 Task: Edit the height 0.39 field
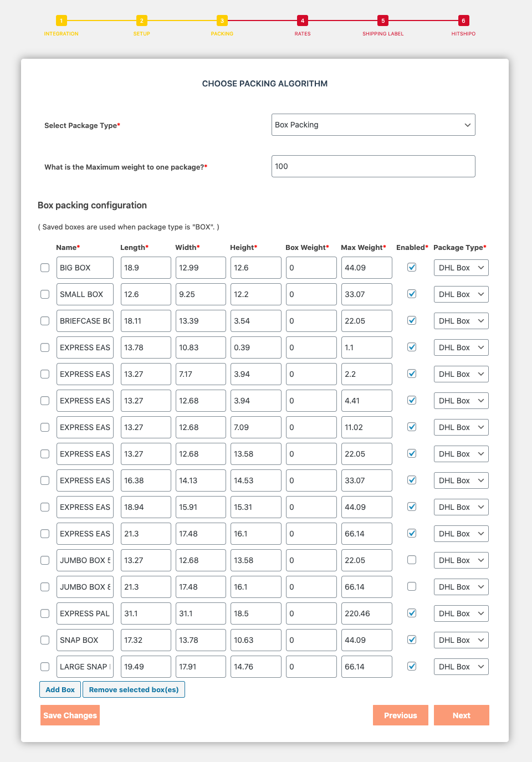[256, 347]
